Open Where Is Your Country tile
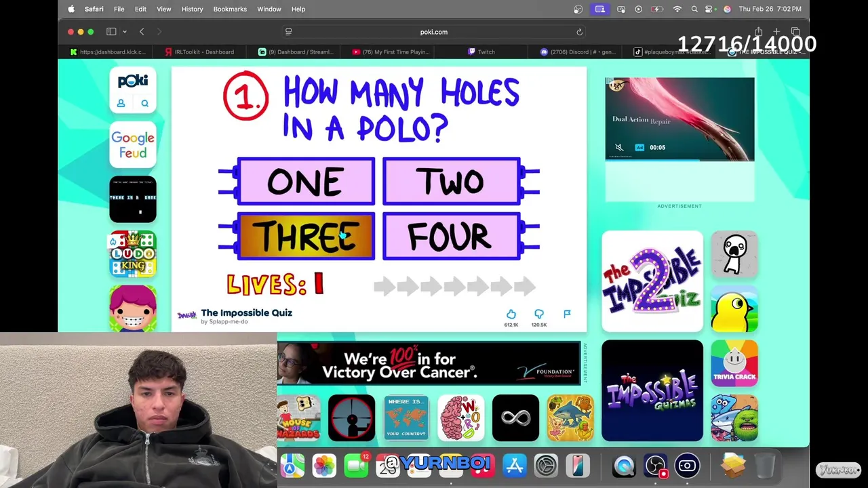 coord(406,418)
